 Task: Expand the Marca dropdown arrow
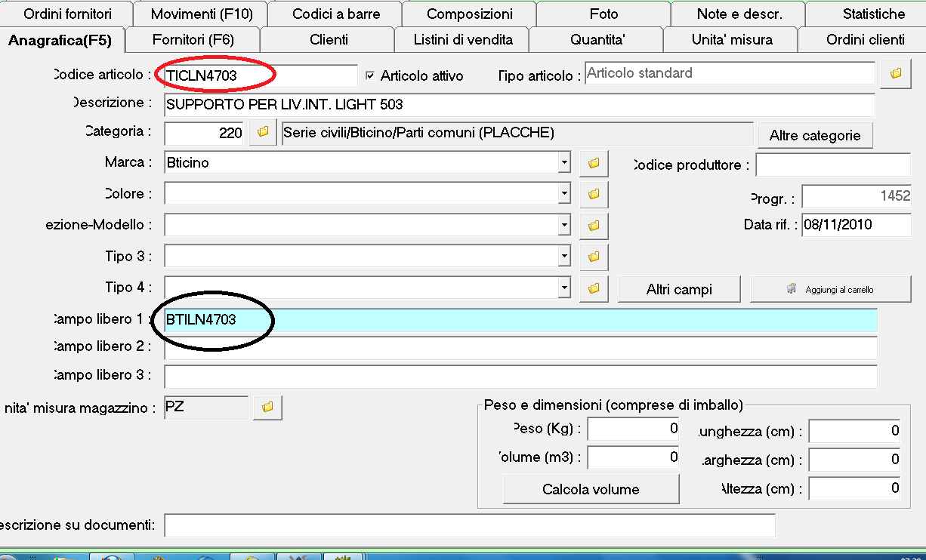pyautogui.click(x=564, y=162)
